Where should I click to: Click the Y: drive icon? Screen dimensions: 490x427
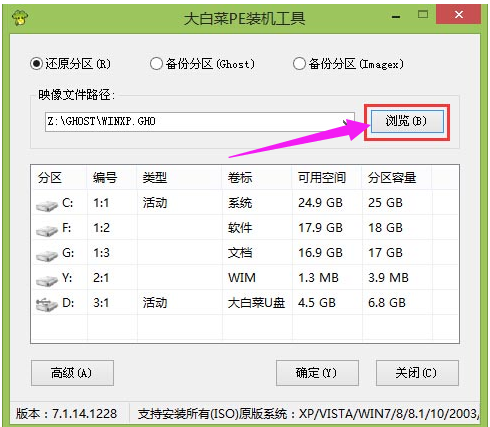click(x=47, y=280)
